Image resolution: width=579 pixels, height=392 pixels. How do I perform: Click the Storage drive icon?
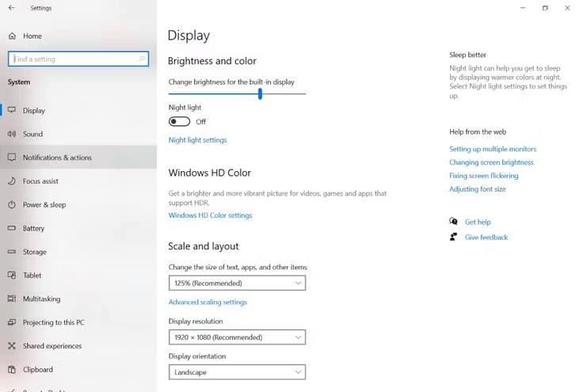pyautogui.click(x=12, y=252)
